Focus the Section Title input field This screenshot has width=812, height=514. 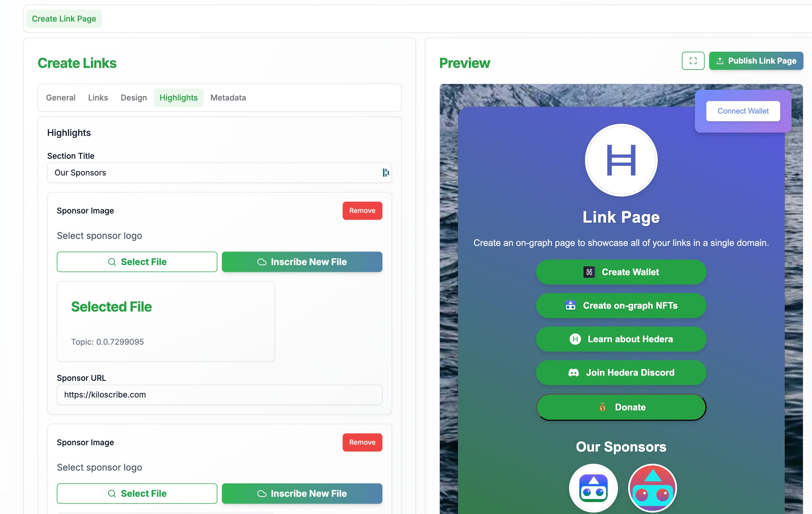pyautogui.click(x=219, y=173)
